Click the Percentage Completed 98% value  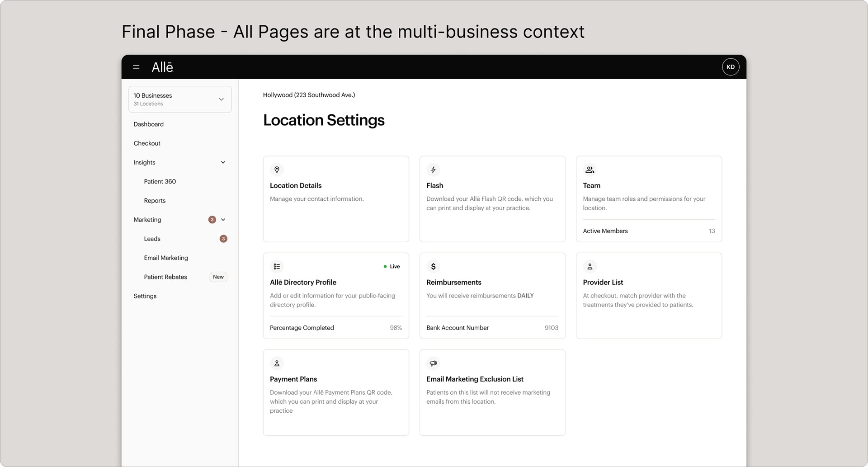pos(396,328)
